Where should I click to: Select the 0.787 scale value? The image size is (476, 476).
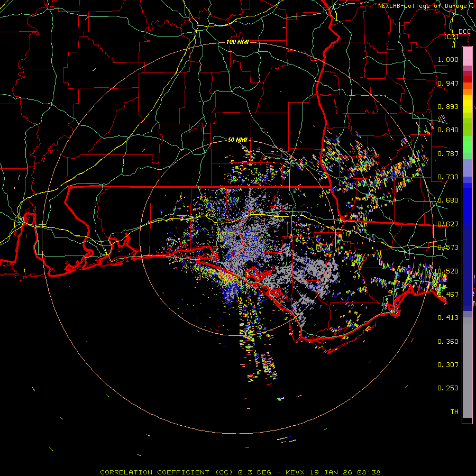[448, 153]
